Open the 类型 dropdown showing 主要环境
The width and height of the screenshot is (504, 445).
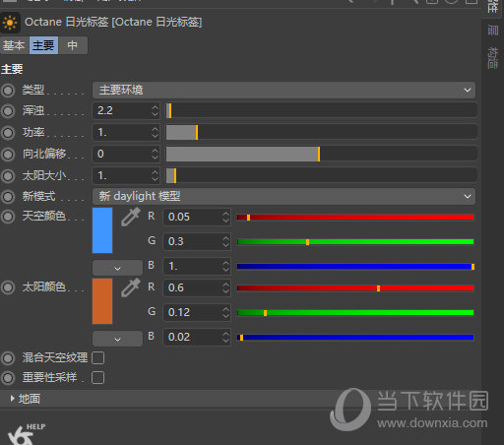tap(283, 90)
